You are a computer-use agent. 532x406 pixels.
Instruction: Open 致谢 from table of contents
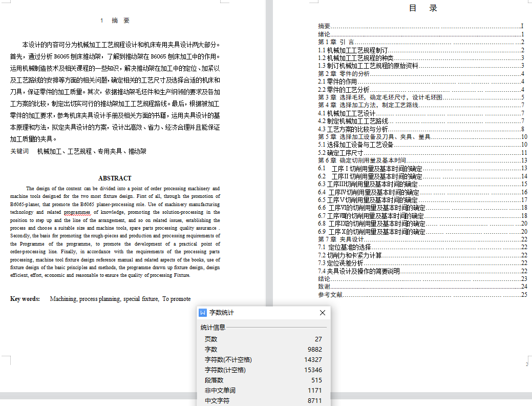tap(422, 287)
